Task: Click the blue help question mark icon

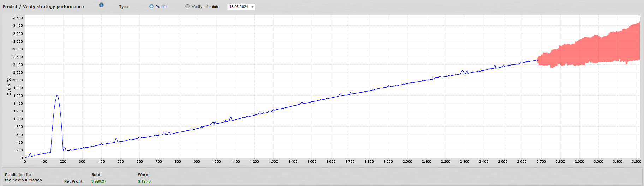Action: pyautogui.click(x=101, y=5)
